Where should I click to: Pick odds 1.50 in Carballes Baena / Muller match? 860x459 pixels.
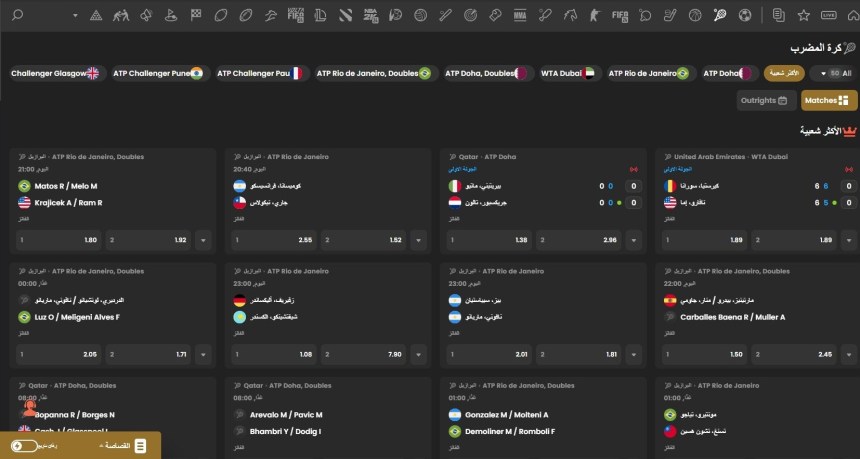point(704,355)
